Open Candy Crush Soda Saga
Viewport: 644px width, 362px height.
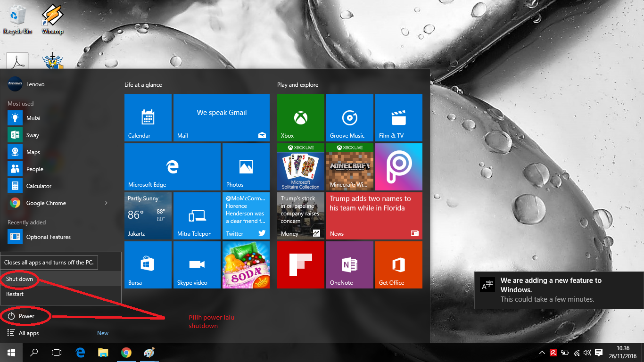[x=246, y=264]
